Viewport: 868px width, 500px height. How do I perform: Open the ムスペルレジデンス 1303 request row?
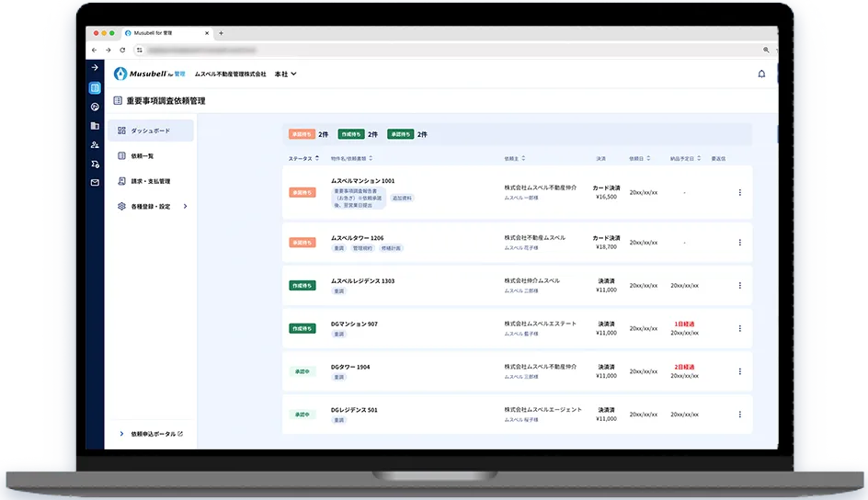tap(517, 286)
